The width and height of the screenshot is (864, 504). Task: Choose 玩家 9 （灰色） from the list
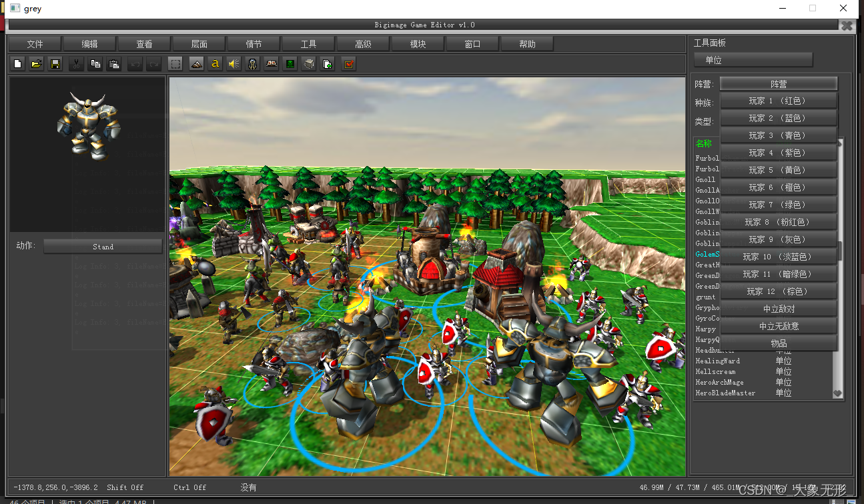point(779,239)
